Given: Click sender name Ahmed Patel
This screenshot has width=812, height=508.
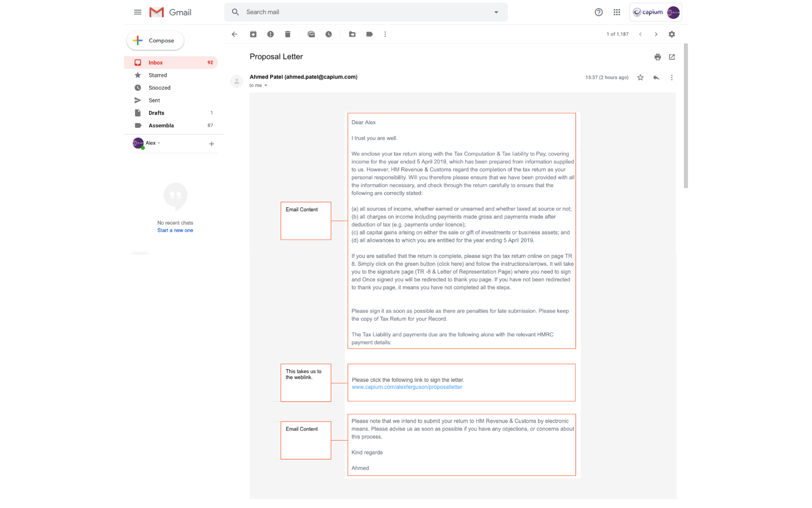Looking at the screenshot, I should 266,77.
